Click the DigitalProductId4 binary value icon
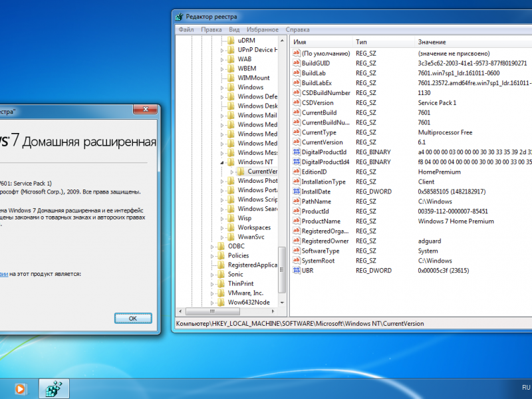Screen dimensions: 532x399 pos(297,162)
